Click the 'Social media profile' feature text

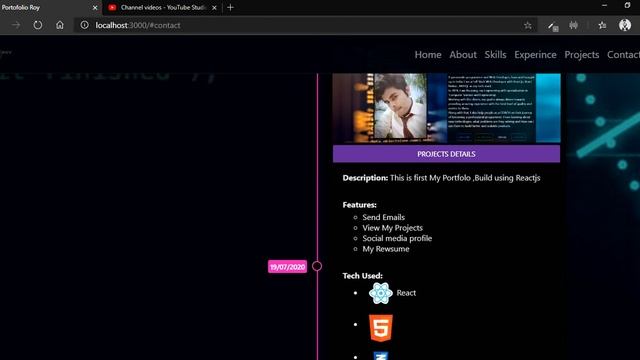(x=397, y=238)
